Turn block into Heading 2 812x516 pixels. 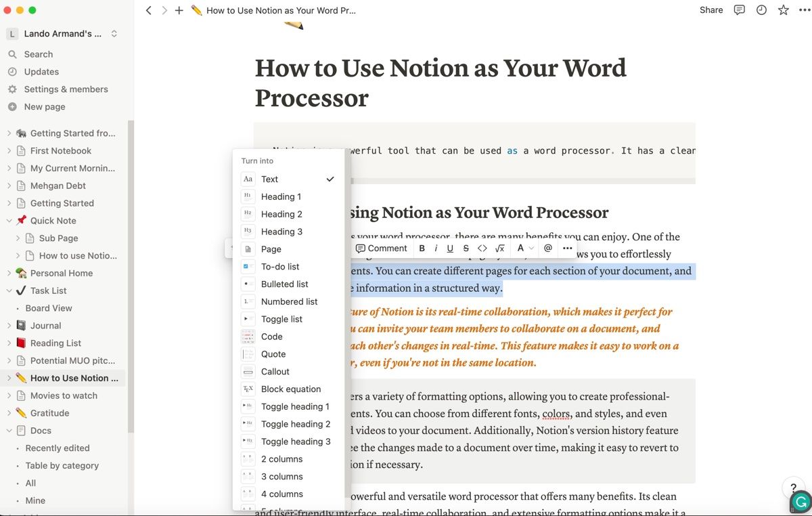(281, 214)
